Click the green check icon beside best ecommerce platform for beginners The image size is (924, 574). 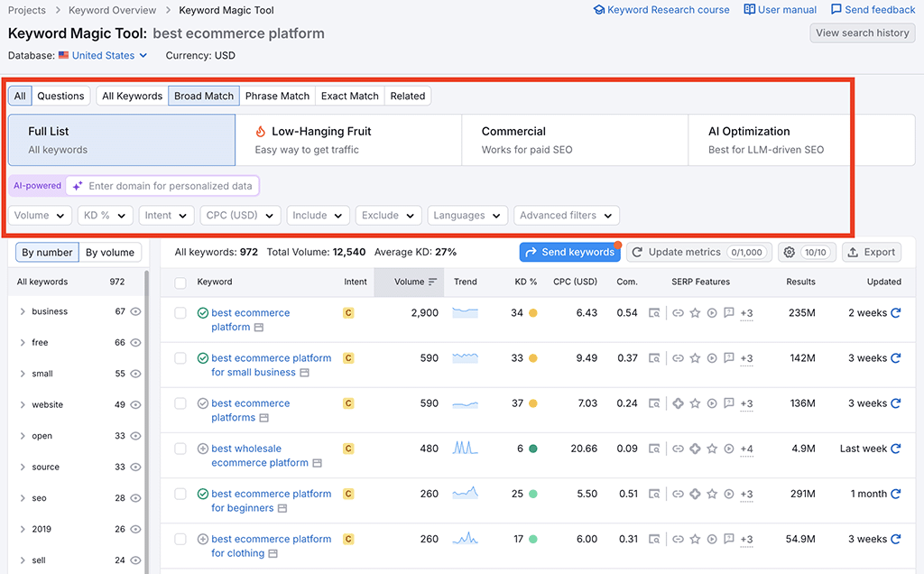[203, 494]
